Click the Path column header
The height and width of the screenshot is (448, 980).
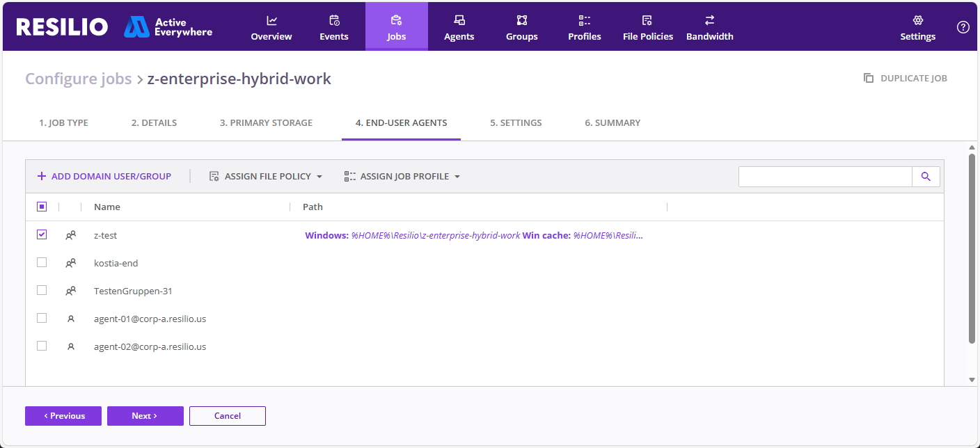313,207
